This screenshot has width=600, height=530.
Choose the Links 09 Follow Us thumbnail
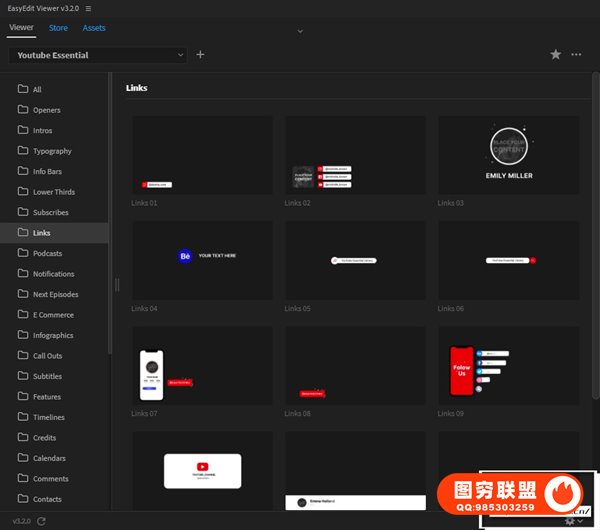point(508,366)
